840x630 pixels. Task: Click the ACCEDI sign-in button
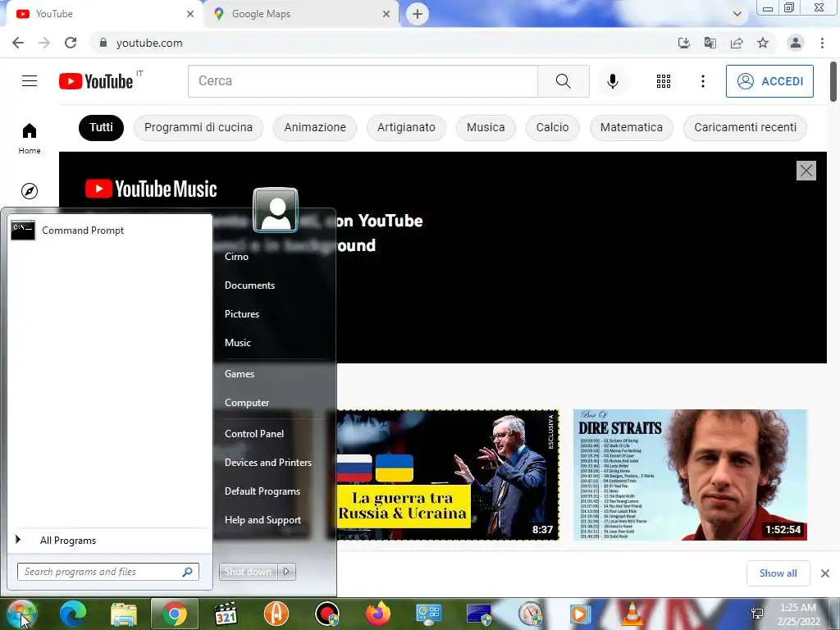coord(769,81)
